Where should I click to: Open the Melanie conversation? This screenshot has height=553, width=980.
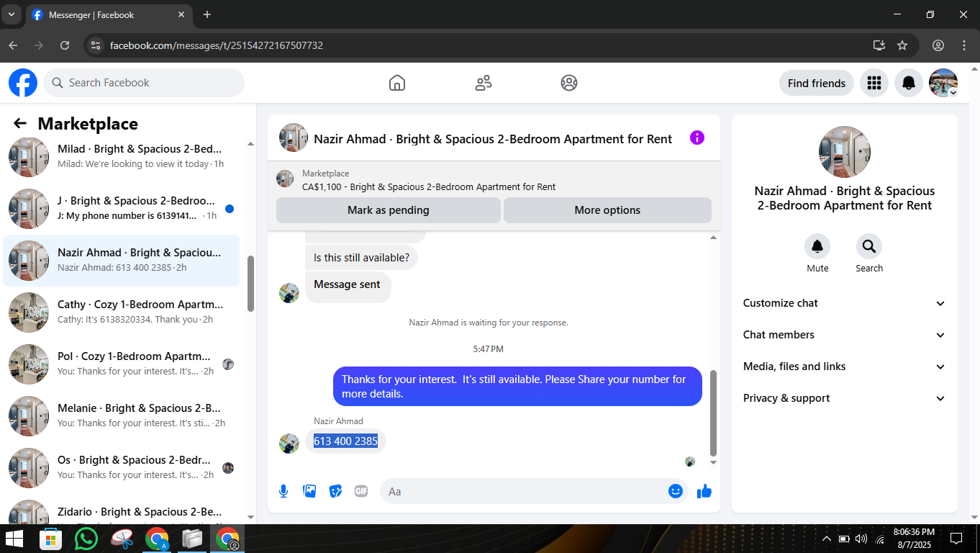122,416
